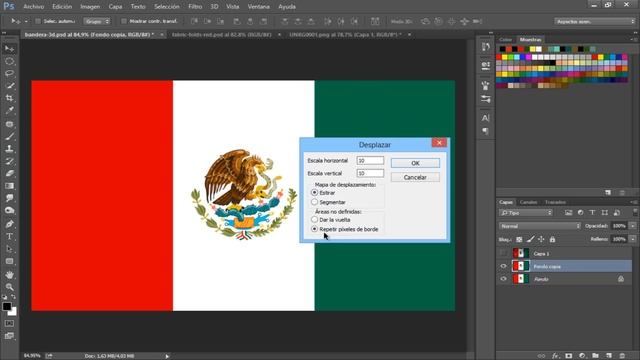This screenshot has height=360, width=640.
Task: Hide the Fondo copia layer
Action: (x=503, y=266)
